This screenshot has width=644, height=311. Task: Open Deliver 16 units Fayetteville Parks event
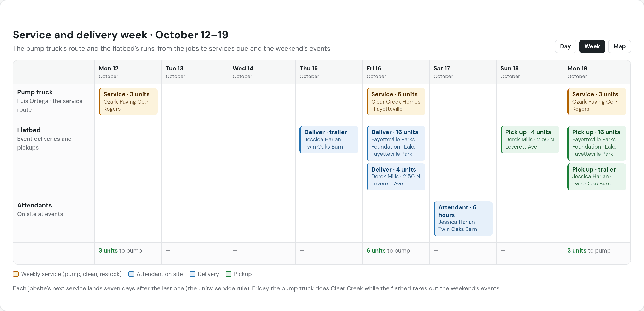396,143
